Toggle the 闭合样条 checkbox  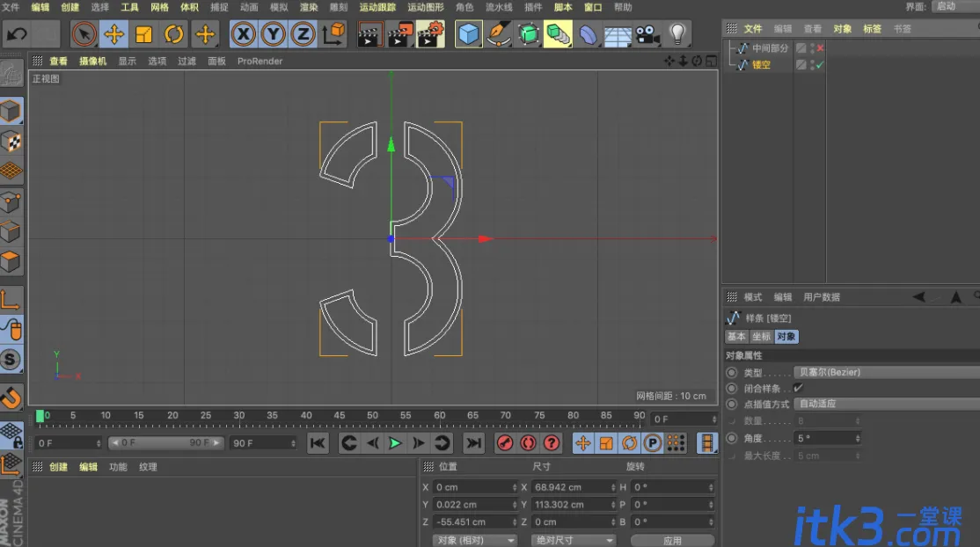[798, 388]
